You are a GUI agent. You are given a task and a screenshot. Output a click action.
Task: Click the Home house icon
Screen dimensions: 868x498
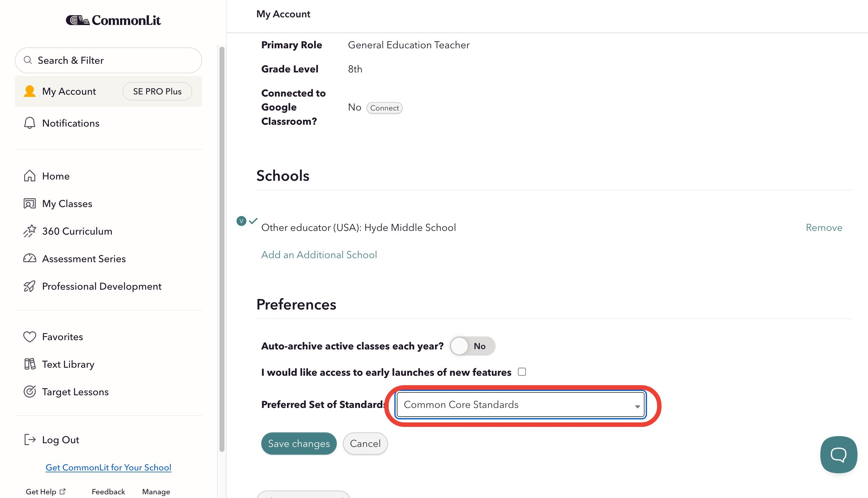coord(30,176)
